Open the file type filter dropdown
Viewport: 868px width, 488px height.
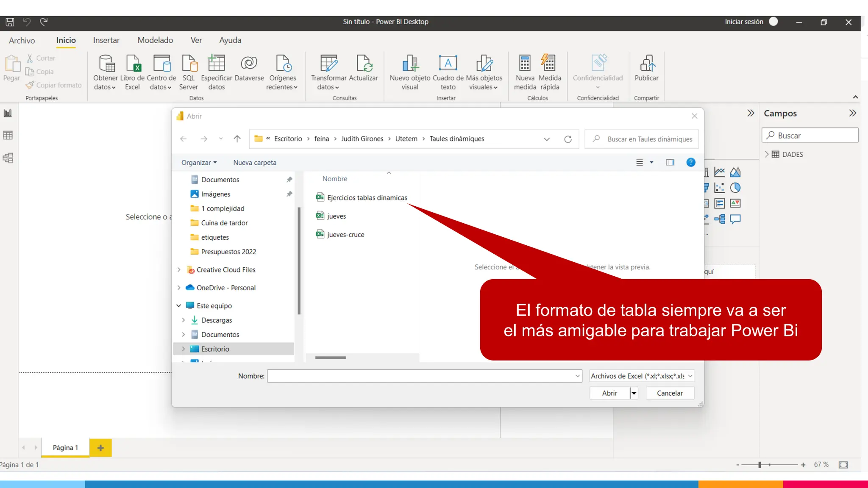(690, 376)
